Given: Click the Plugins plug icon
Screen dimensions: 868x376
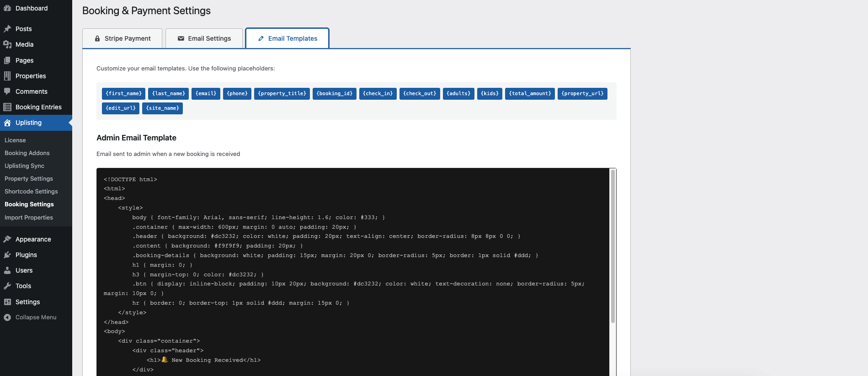Looking at the screenshot, I should (x=7, y=255).
